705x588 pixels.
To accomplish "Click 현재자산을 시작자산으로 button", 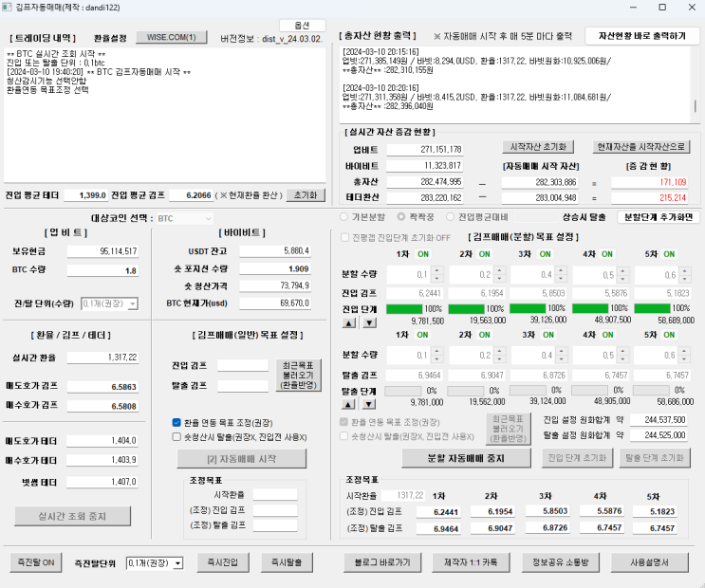I will point(640,147).
